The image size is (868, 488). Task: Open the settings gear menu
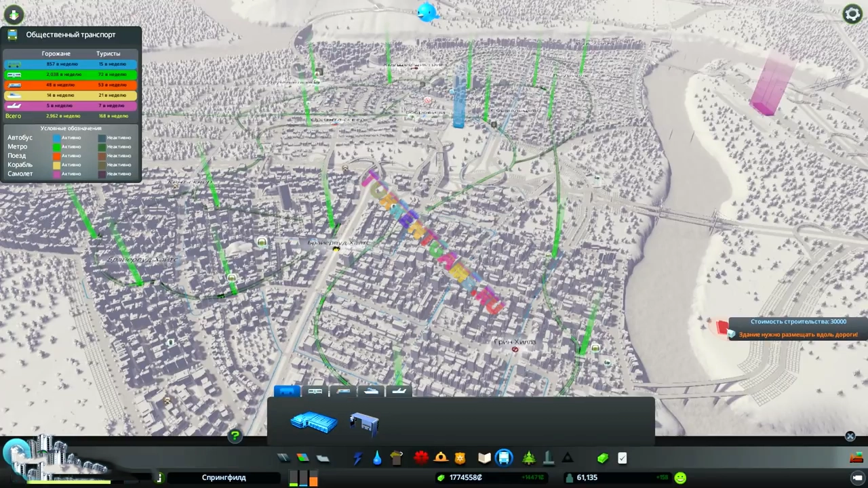tap(852, 14)
